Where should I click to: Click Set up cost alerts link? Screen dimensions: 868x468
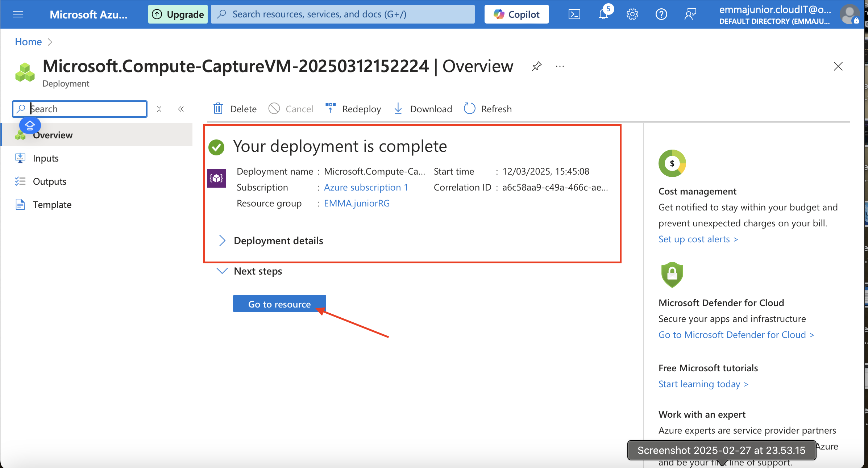click(x=698, y=239)
